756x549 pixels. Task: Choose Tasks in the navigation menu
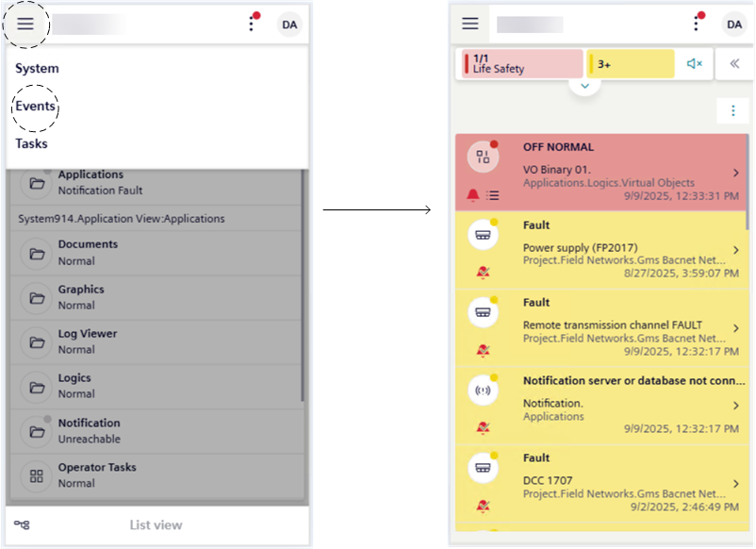click(x=31, y=144)
